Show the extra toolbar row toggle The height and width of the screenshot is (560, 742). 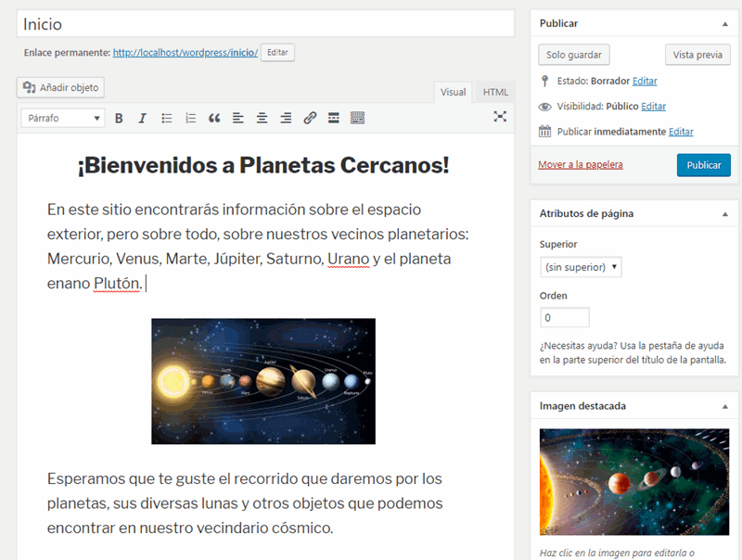click(x=358, y=118)
